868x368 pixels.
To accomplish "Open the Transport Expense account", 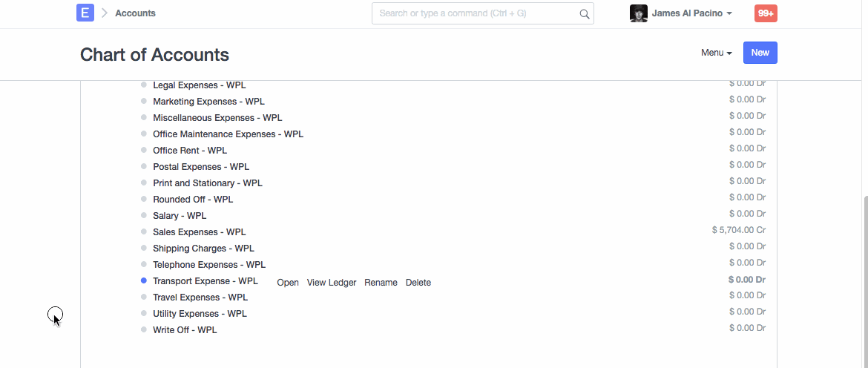I will pyautogui.click(x=288, y=283).
